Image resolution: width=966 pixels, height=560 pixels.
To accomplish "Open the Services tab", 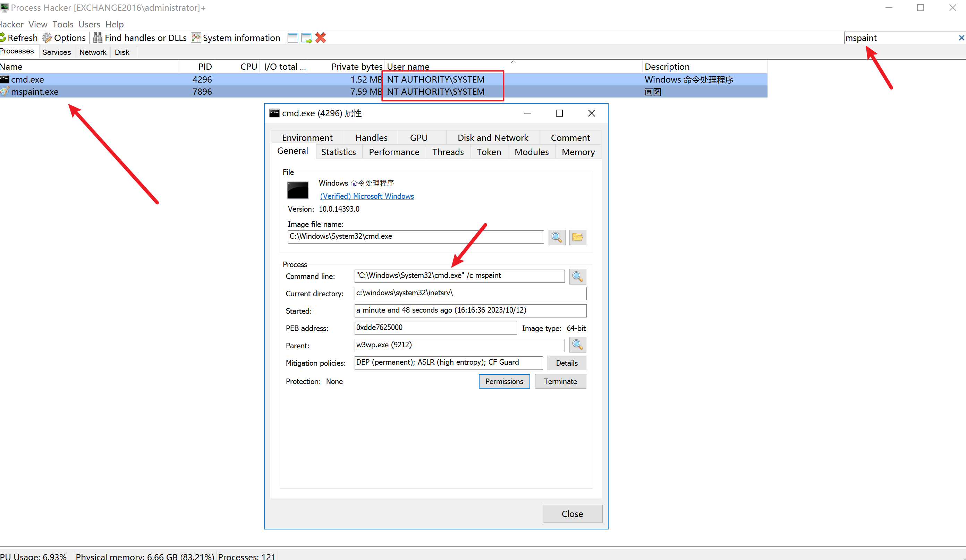I will tap(56, 52).
